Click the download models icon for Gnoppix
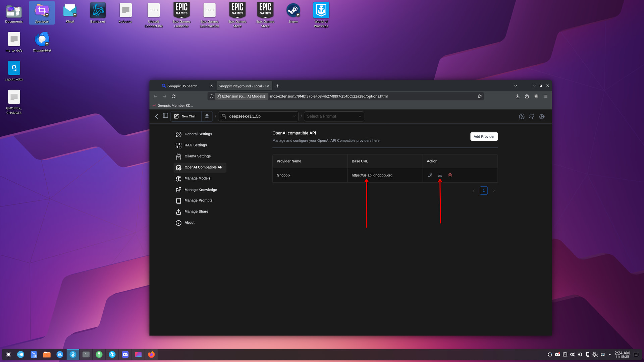The height and width of the screenshot is (362, 644). click(440, 175)
